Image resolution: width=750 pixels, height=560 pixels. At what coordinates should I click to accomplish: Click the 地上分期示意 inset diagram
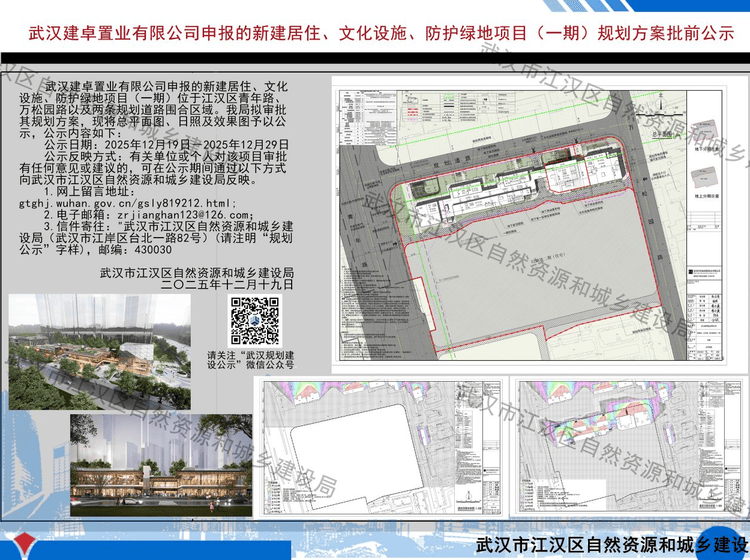click(711, 190)
